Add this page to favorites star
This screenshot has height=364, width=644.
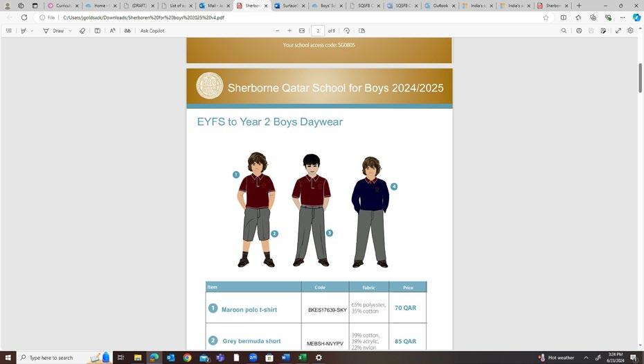coord(546,18)
